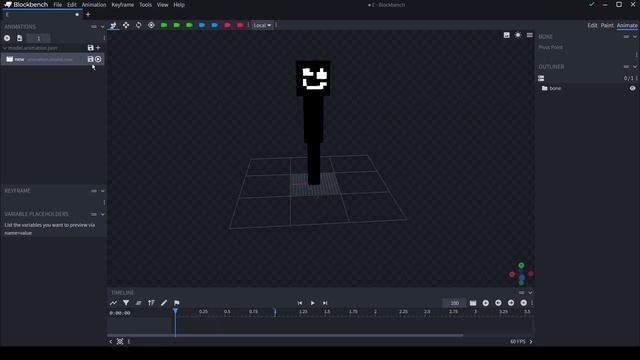The height and width of the screenshot is (360, 640).
Task: Save the model.animation.json file
Action: click(91, 48)
